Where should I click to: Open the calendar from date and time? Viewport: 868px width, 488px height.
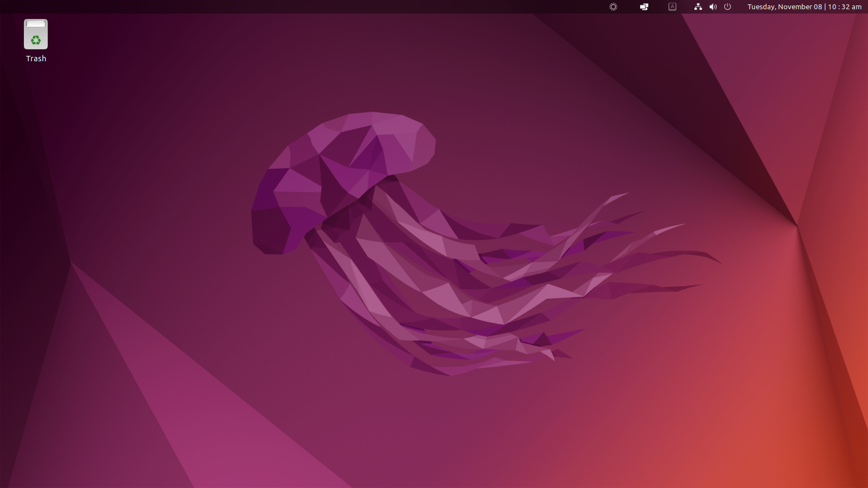click(x=805, y=7)
